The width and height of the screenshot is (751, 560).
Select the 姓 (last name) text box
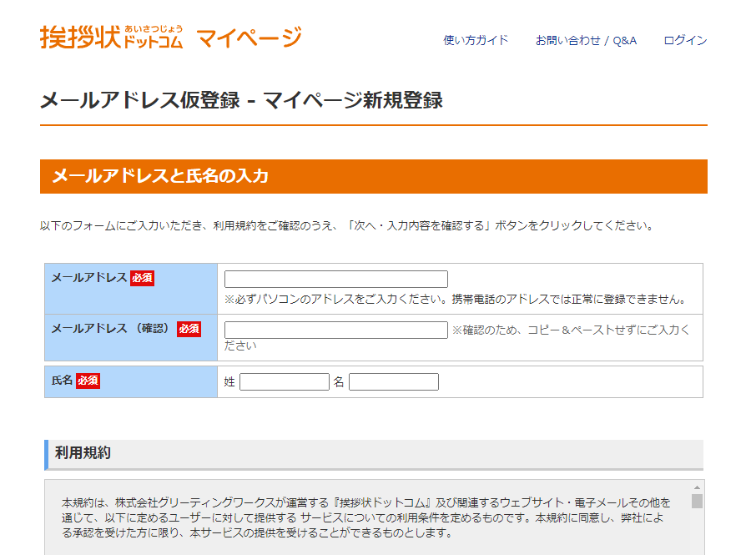[x=284, y=382]
